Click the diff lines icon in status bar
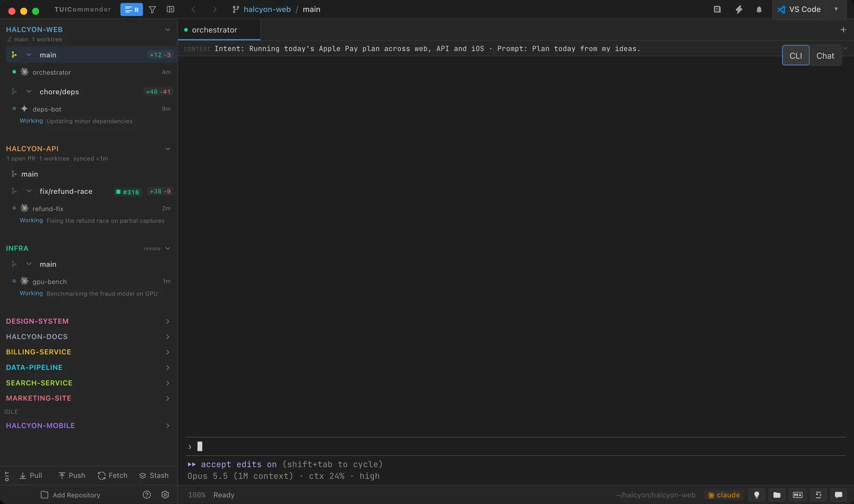The width and height of the screenshot is (854, 504). [x=819, y=495]
